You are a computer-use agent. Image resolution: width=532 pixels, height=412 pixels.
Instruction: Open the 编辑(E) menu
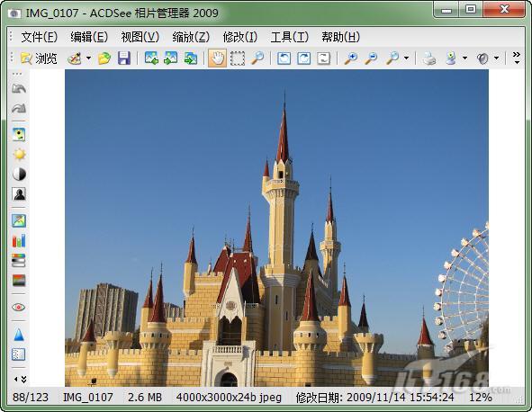coord(89,37)
